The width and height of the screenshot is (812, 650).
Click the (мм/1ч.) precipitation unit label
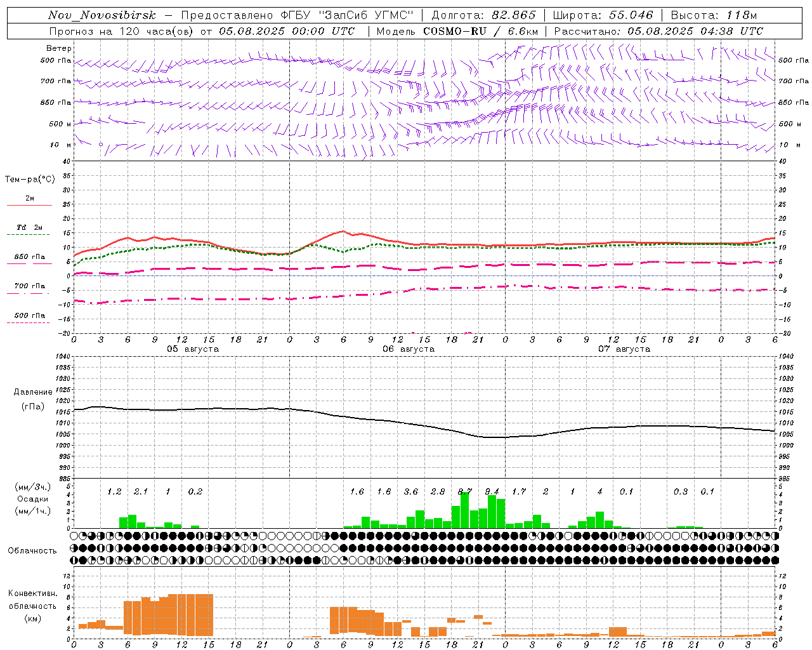[32, 511]
